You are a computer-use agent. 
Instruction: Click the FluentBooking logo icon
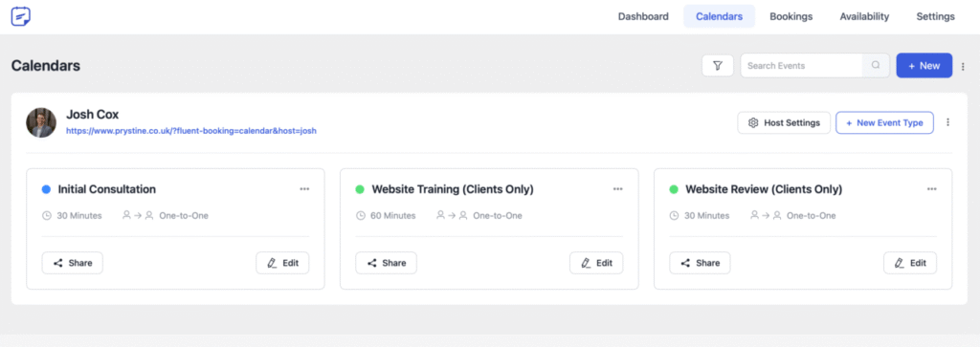pos(21,16)
